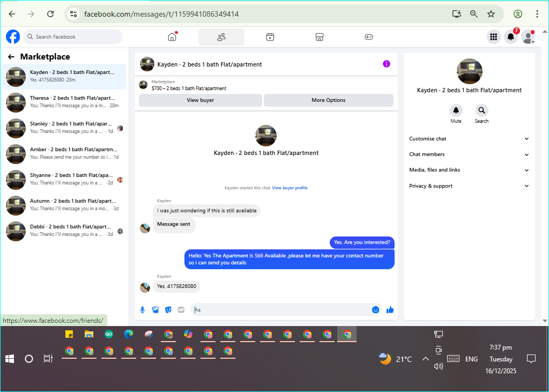Send a thumbs-up like

click(390, 309)
